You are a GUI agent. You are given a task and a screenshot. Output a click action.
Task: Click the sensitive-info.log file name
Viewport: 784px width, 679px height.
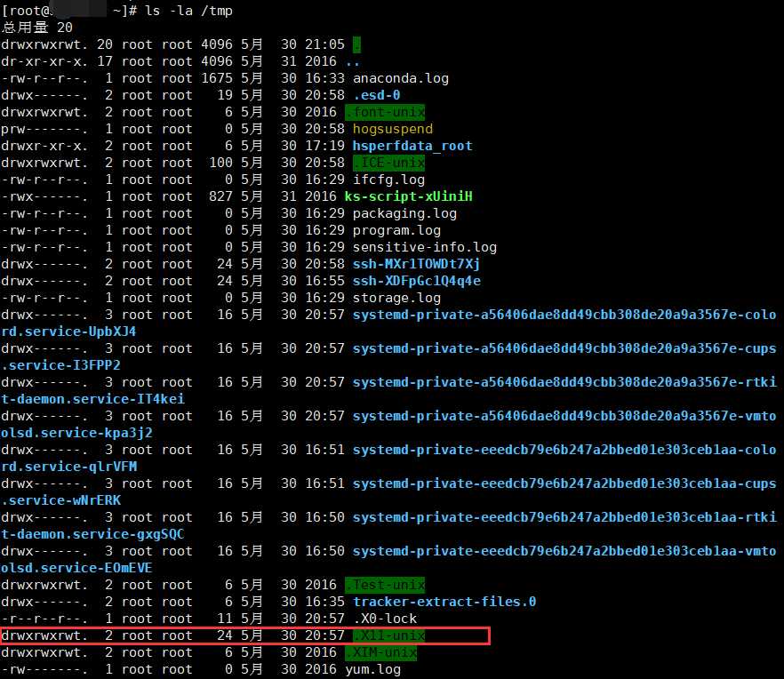(x=425, y=247)
